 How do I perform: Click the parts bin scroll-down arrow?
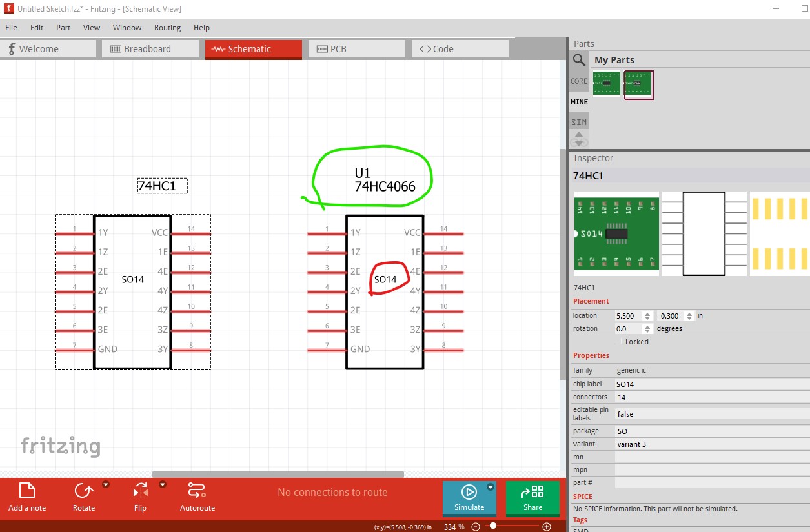[x=579, y=143]
